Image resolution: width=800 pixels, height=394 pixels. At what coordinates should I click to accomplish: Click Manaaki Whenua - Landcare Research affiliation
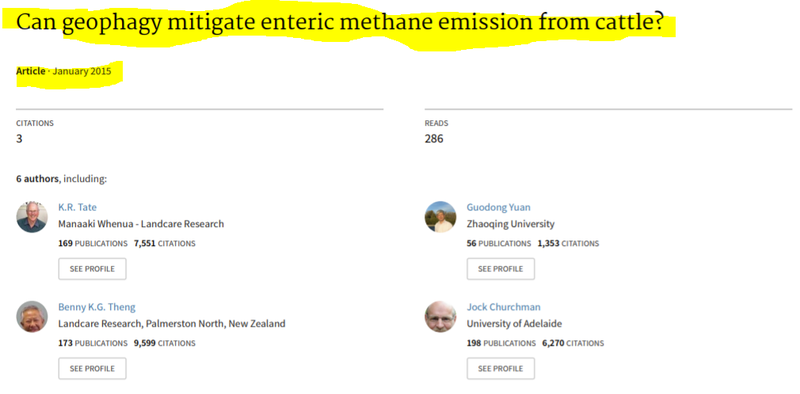141,224
